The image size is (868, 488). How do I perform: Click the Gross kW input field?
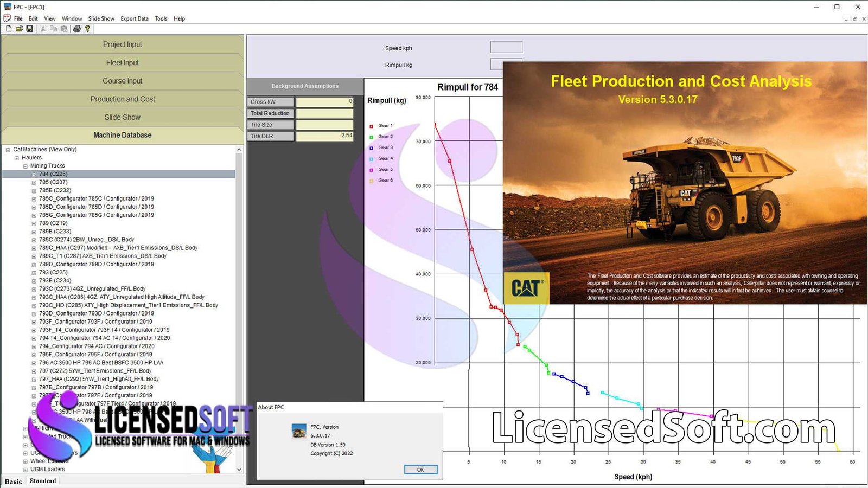(x=324, y=102)
